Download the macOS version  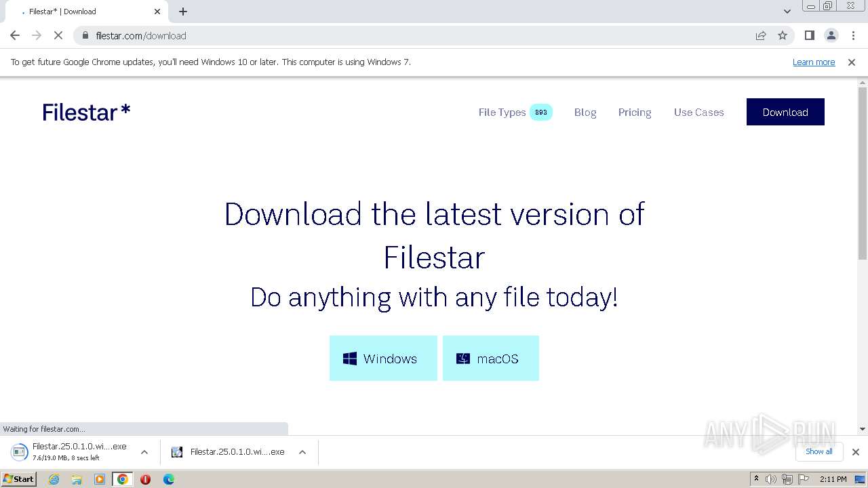click(x=491, y=358)
